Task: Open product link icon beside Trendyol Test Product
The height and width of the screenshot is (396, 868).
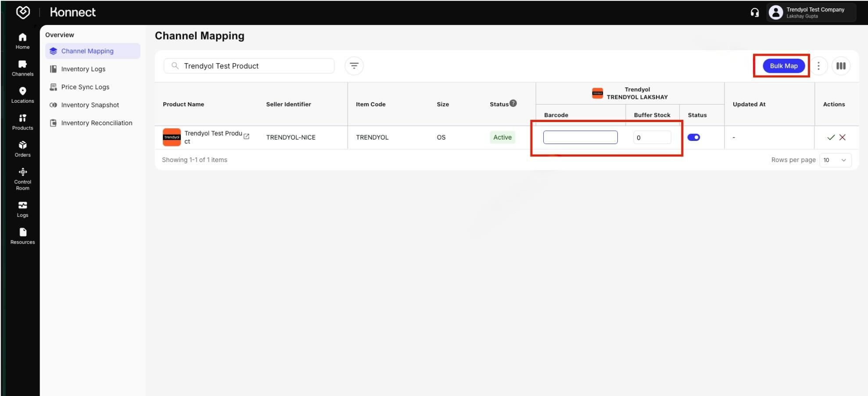Action: (x=247, y=137)
